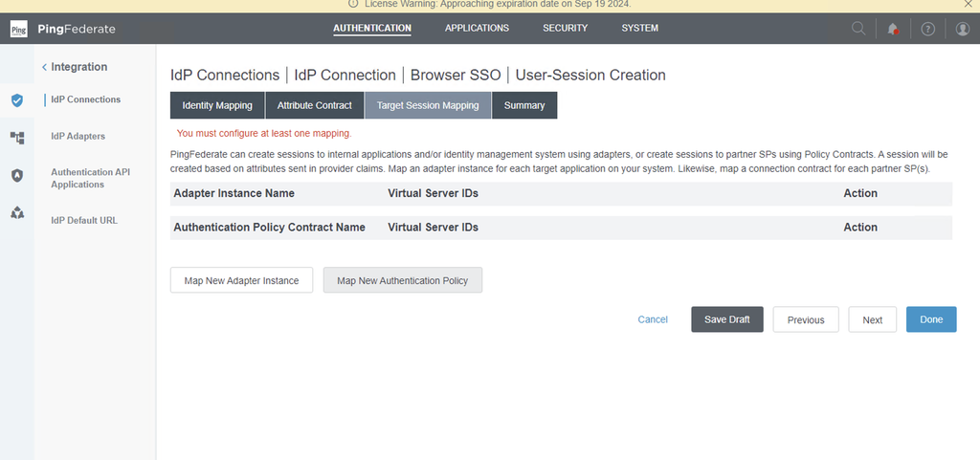Viewport: 980px width, 460px height.
Task: Open the search magnifier icon
Action: [858, 29]
